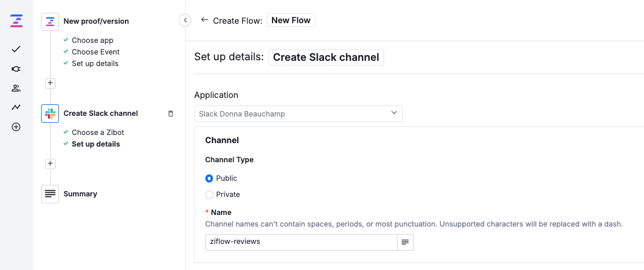Edit the Create Slack channel title field

pos(326,57)
